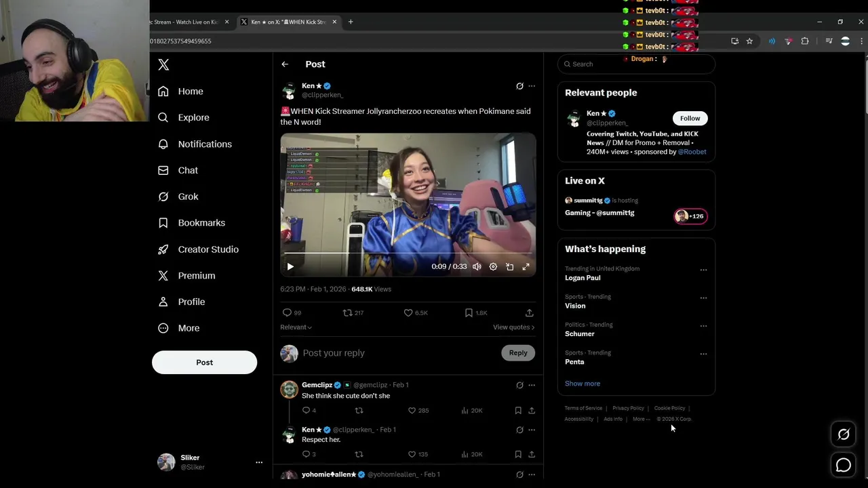The height and width of the screenshot is (488, 868).
Task: Open Grok in sidebar
Action: [178, 197]
